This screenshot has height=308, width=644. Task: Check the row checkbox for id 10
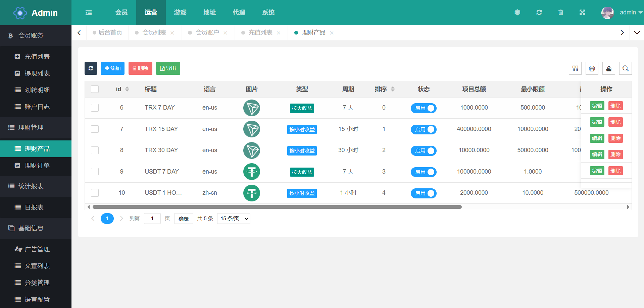tap(95, 193)
